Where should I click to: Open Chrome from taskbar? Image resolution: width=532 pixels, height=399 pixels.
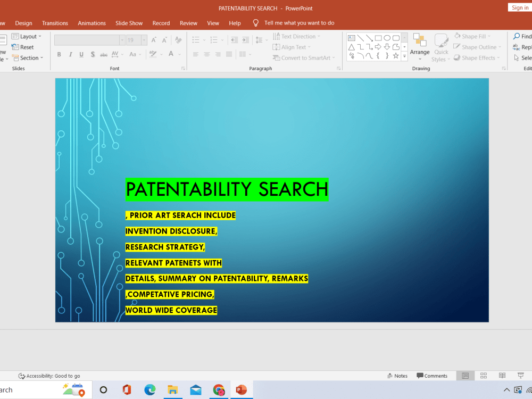click(x=219, y=390)
